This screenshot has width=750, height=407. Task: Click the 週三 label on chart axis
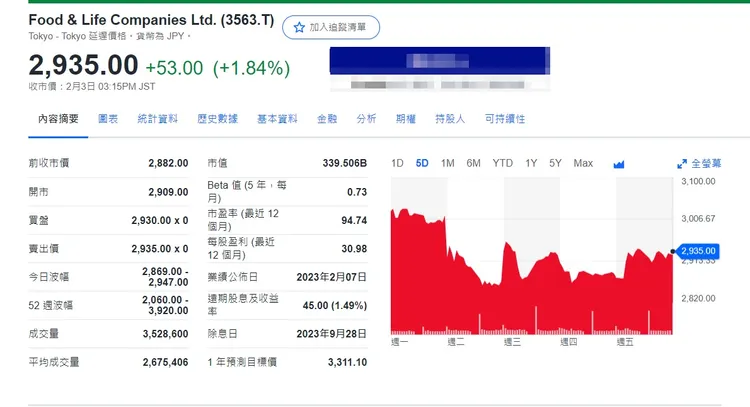coord(512,342)
